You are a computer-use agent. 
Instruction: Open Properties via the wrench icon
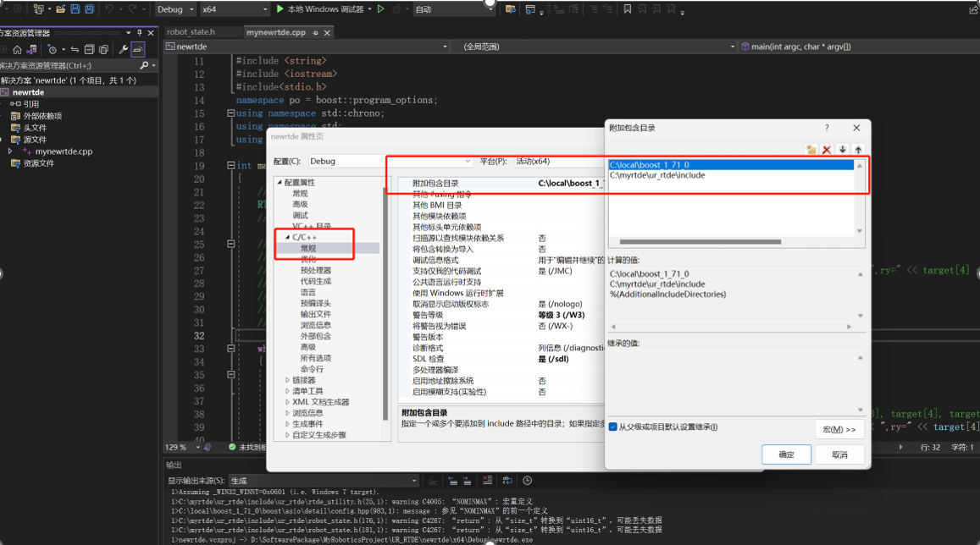[x=123, y=49]
